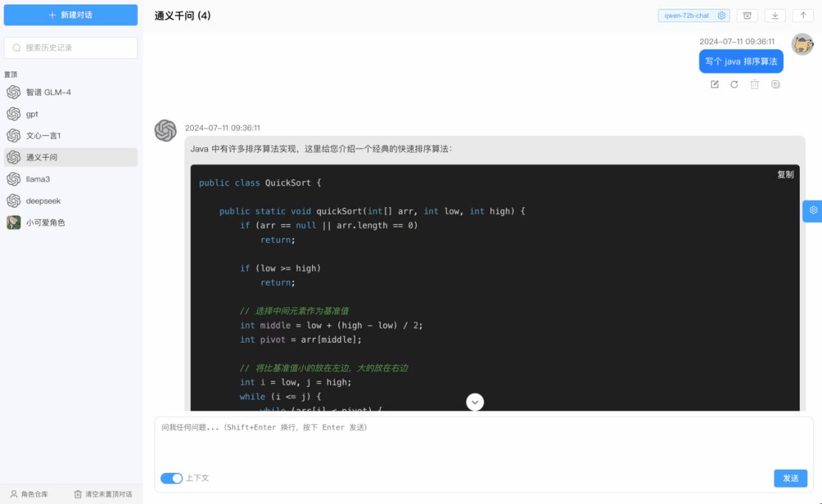822x504 pixels.
Task: Click the search history magnifier icon
Action: [16, 47]
